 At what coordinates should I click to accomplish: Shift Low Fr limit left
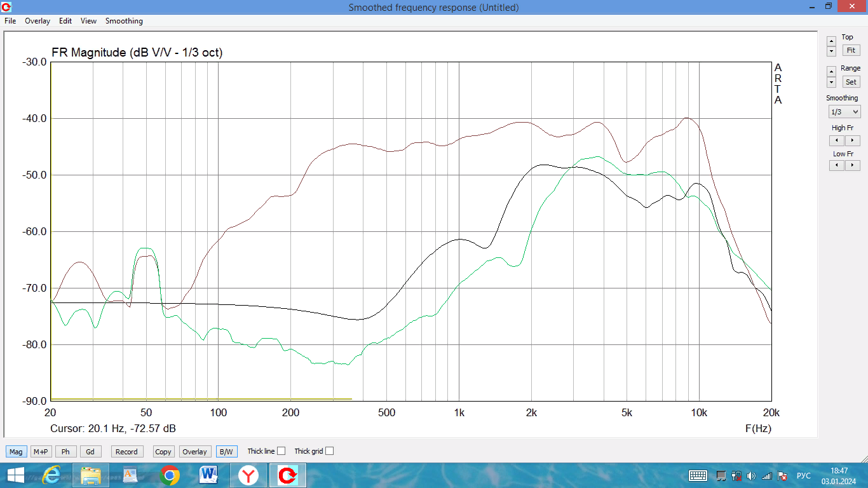coord(837,165)
